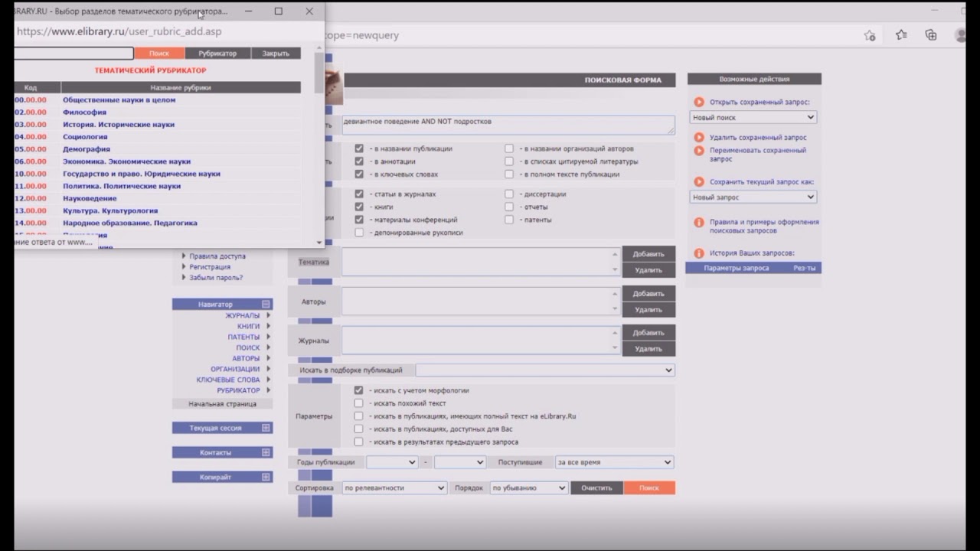Image resolution: width=980 pixels, height=551 pixels.
Task: Enable 'в названии организаций авторов' checkbox
Action: tap(509, 148)
